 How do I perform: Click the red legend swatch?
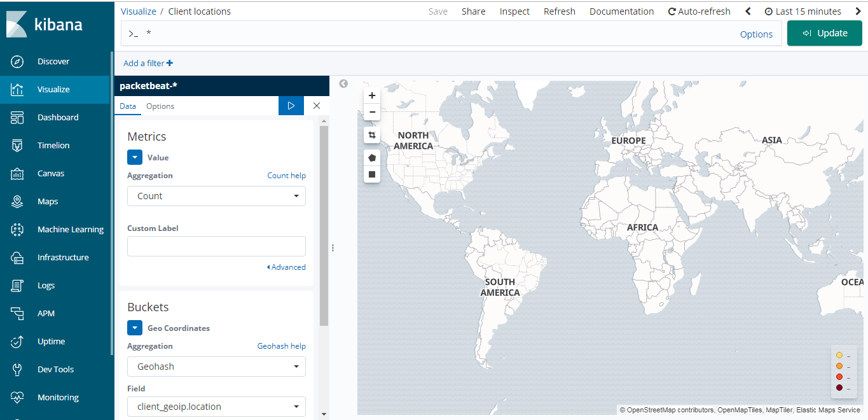pyautogui.click(x=839, y=377)
